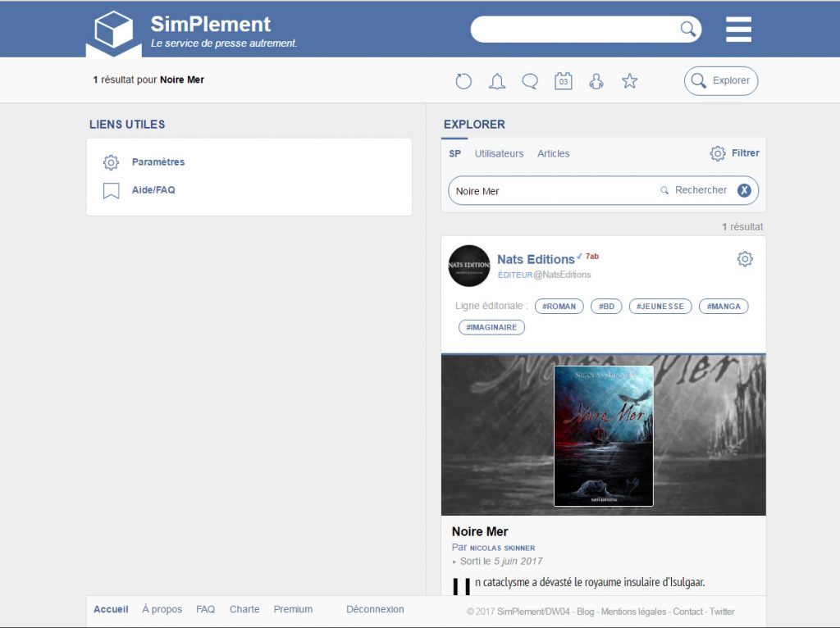The image size is (840, 628).
Task: Open notifications bell
Action: tap(497, 81)
